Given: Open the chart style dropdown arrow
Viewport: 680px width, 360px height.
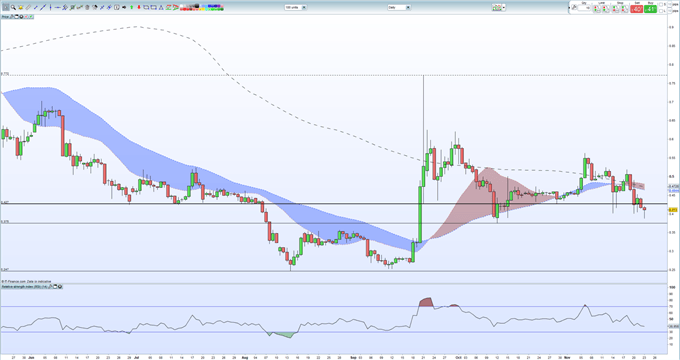Looking at the screenshot, I should (503, 7).
